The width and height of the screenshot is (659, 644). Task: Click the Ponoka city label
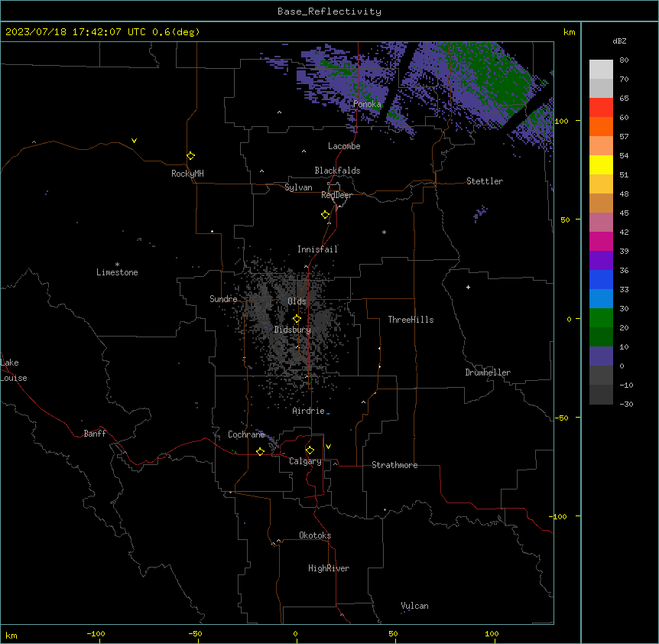point(367,104)
